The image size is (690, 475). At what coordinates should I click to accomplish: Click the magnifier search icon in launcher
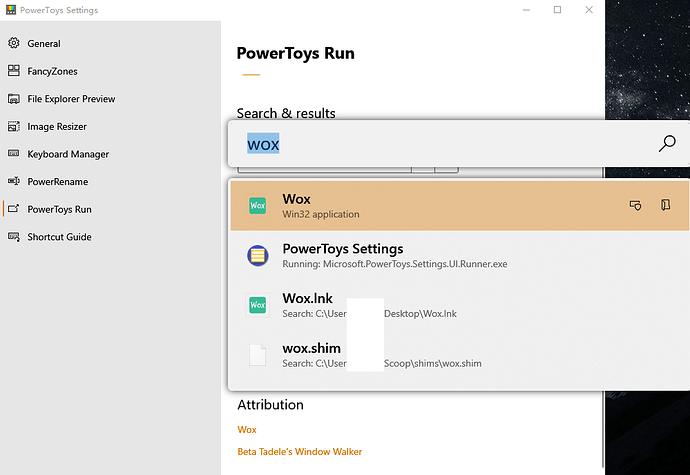667,144
